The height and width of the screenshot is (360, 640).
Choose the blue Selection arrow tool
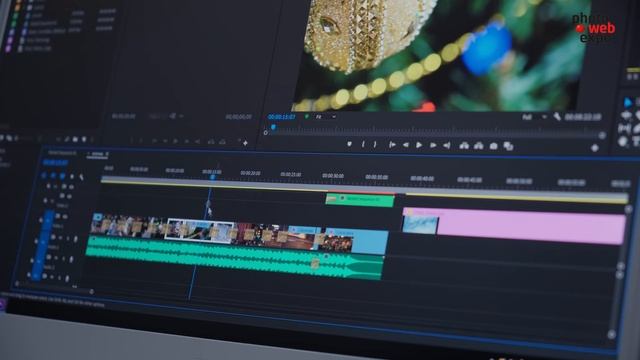[x=629, y=102]
